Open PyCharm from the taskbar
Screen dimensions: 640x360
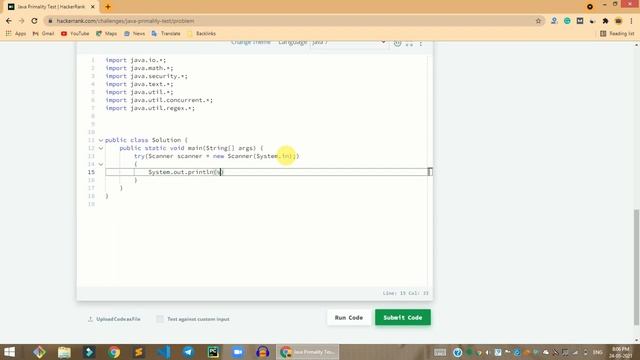213,352
